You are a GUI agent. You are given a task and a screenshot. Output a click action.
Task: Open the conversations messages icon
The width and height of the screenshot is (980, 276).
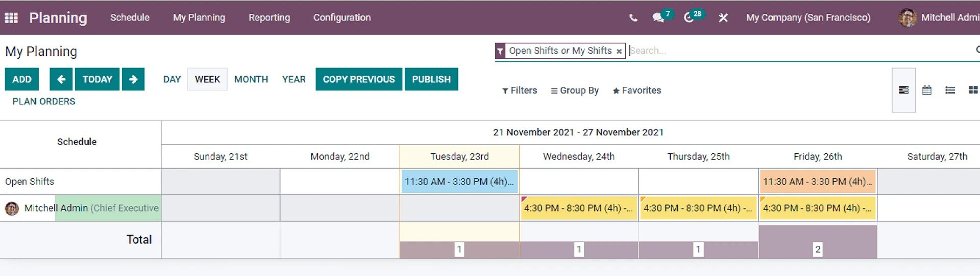(658, 18)
